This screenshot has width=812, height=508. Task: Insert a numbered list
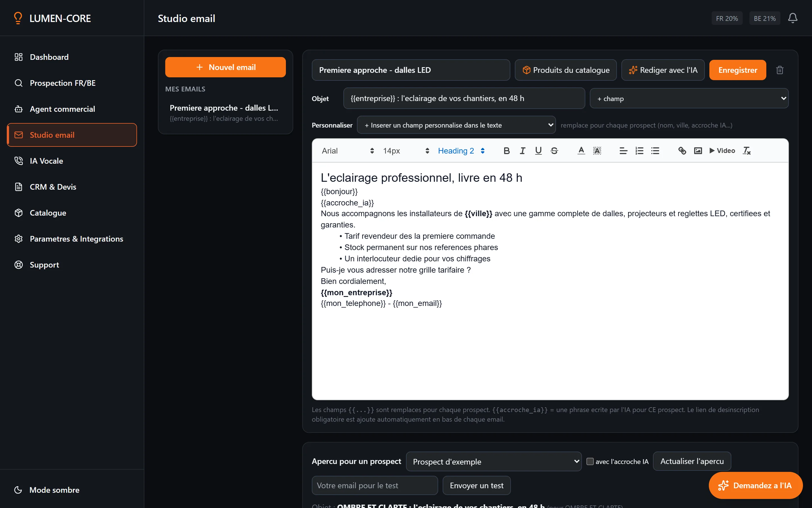point(639,151)
